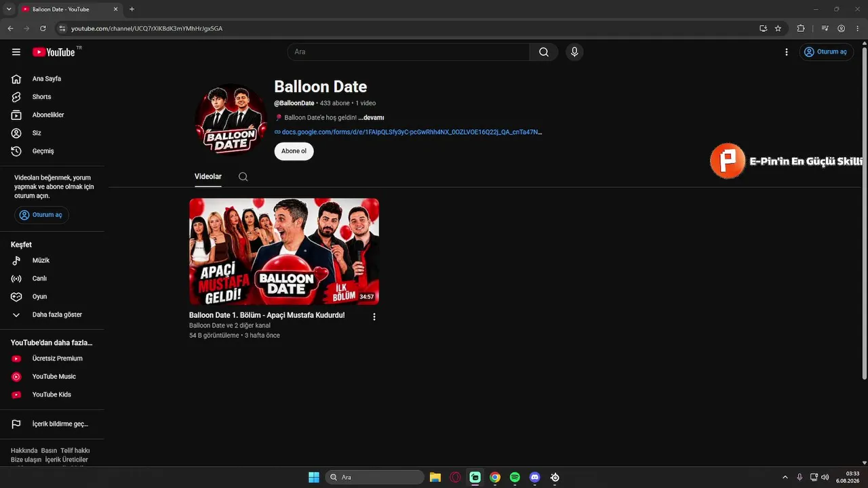
Task: Click the Abone ol subscribe button
Action: click(x=294, y=151)
